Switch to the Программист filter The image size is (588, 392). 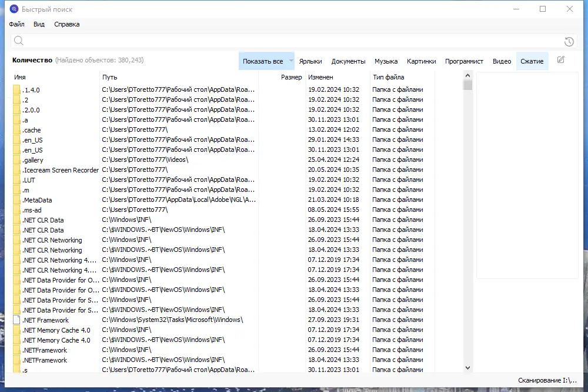(x=465, y=61)
